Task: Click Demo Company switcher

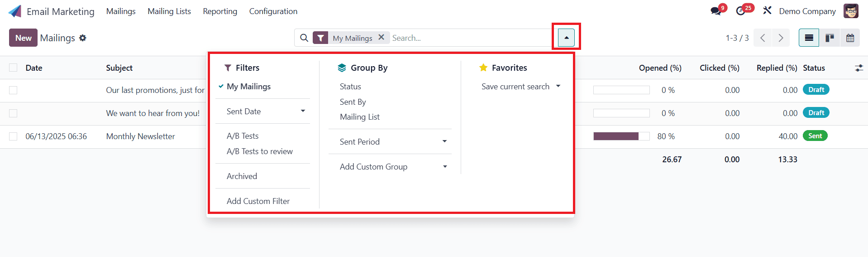Action: (x=807, y=11)
